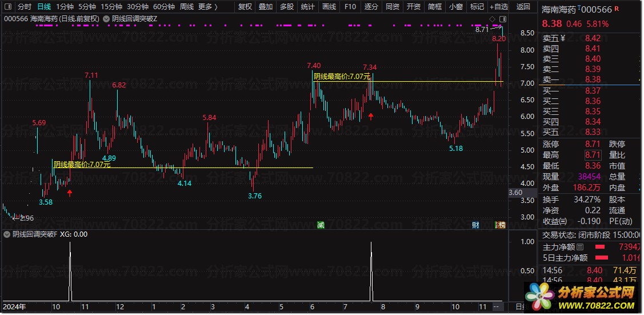The width and height of the screenshot is (644, 315).
Task: Click the diamond marker icon at chart top right
Action: [x=492, y=19]
